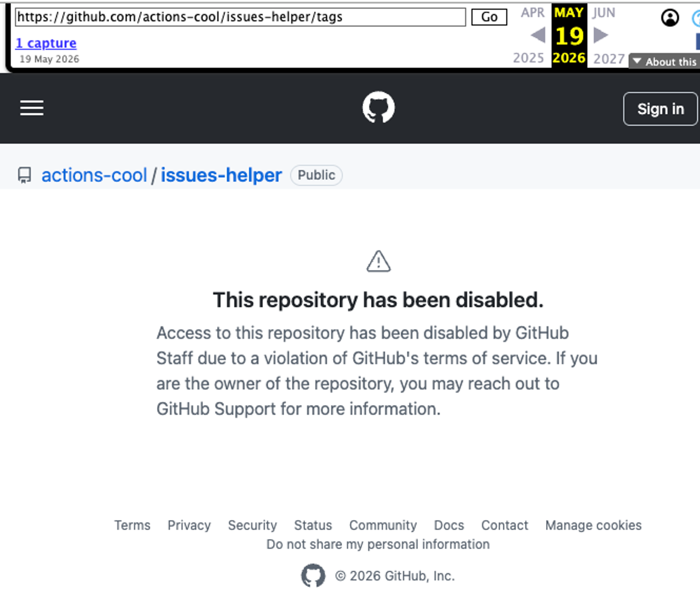
Task: Click the Sign in button
Action: (660, 109)
